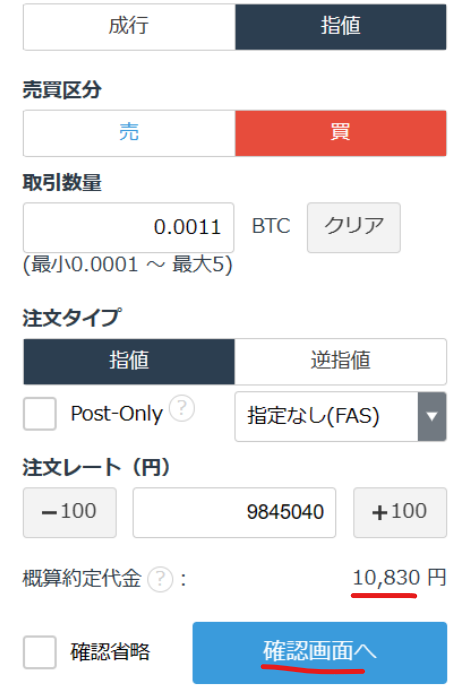Tick the 確認省略 checkbox
The height and width of the screenshot is (698, 472).
tap(40, 652)
